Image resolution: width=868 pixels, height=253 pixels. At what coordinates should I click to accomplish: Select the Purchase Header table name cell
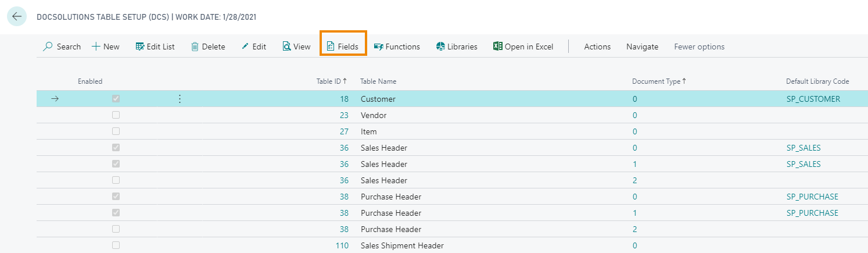click(391, 197)
